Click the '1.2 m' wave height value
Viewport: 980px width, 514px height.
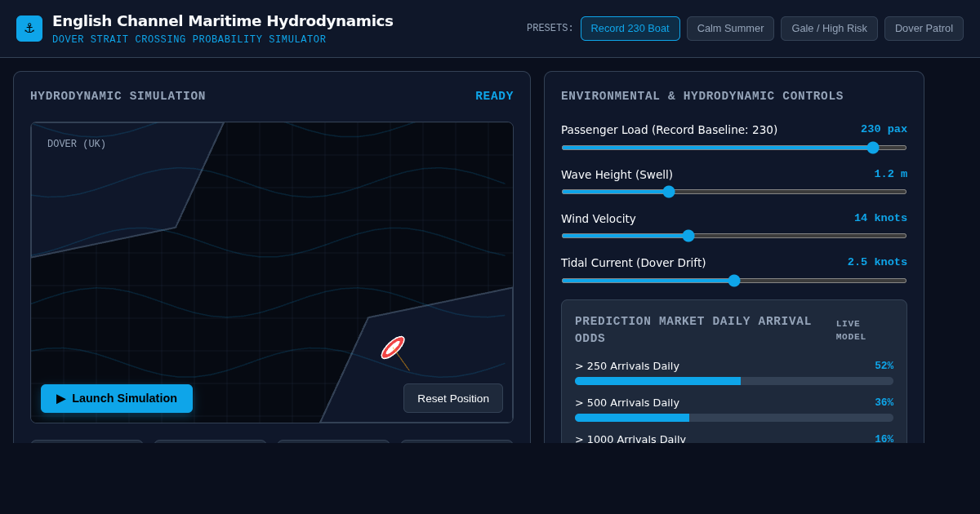coord(890,175)
